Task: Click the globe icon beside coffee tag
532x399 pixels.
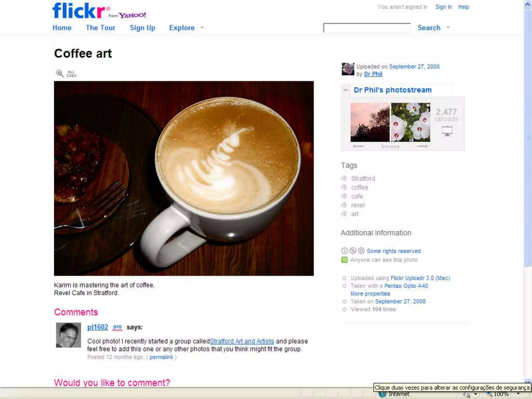Action: pyautogui.click(x=344, y=187)
